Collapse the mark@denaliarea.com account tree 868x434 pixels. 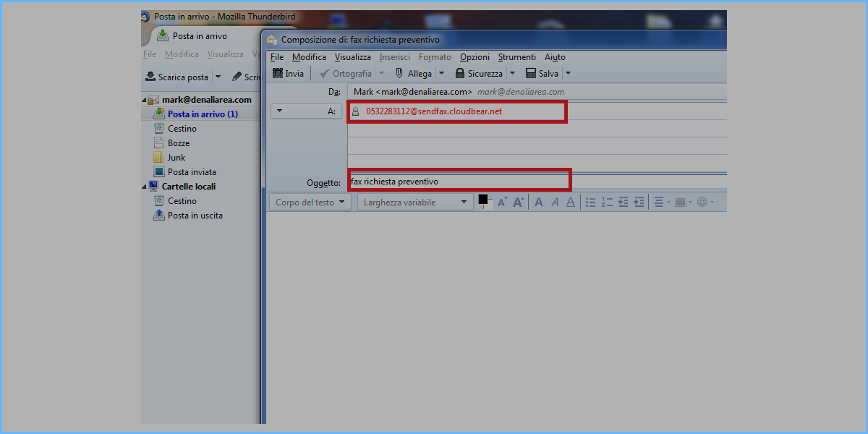click(144, 100)
